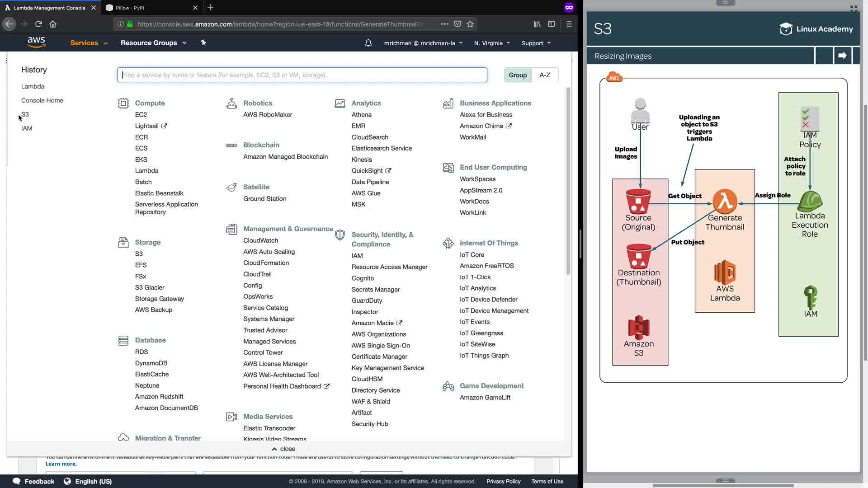Screen dimensions: 868x488
Task: Click the AWS logo home icon
Action: (x=36, y=42)
